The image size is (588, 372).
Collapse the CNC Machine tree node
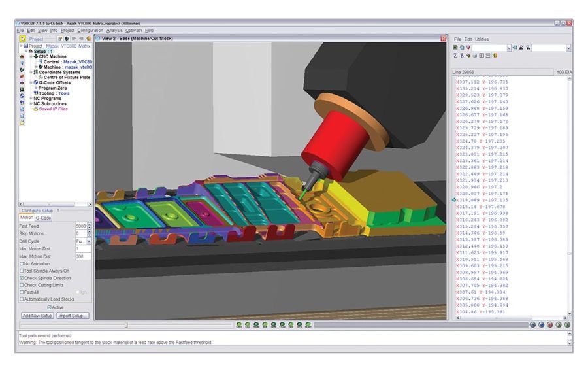pos(31,56)
